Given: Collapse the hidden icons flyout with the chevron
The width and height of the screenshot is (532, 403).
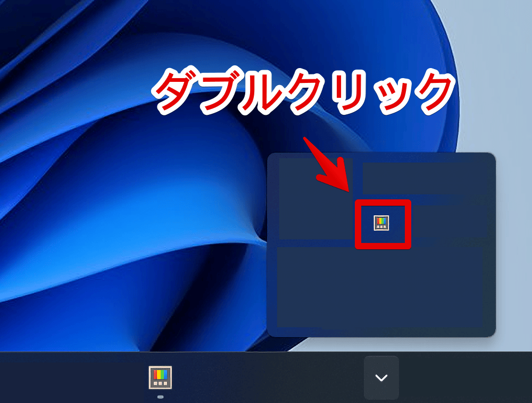Looking at the screenshot, I should (381, 377).
